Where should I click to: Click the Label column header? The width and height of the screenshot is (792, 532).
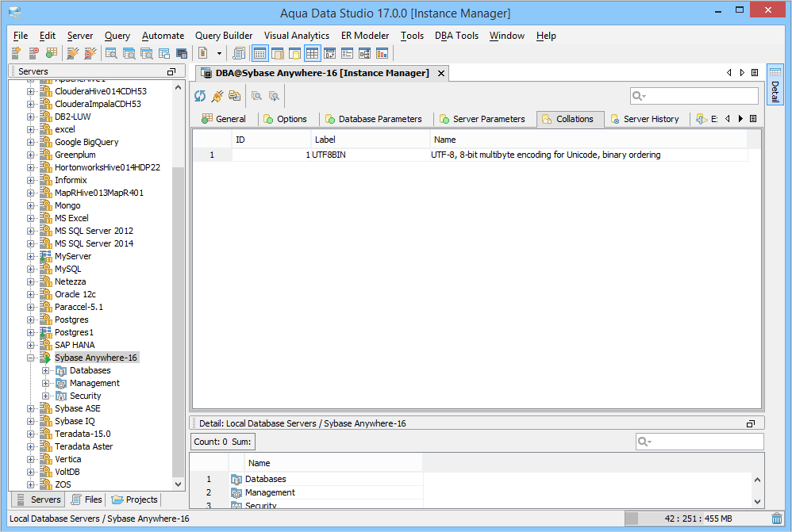[x=371, y=140]
